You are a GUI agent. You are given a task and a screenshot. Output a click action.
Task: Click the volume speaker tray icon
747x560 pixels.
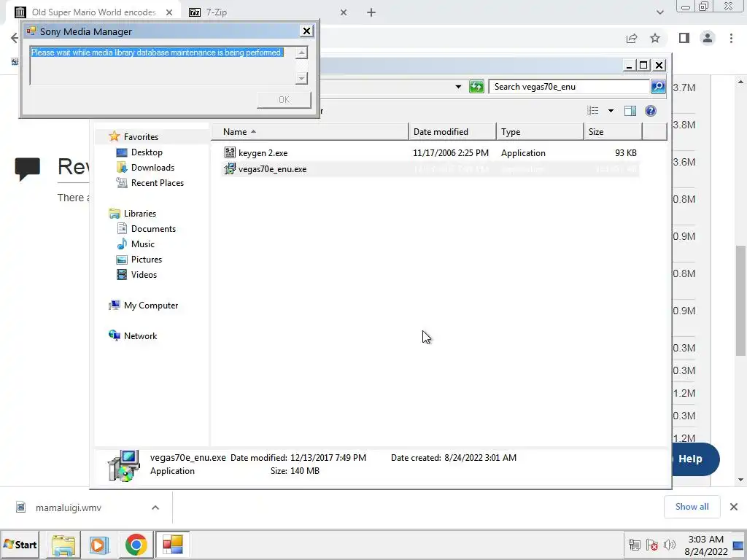pyautogui.click(x=670, y=545)
